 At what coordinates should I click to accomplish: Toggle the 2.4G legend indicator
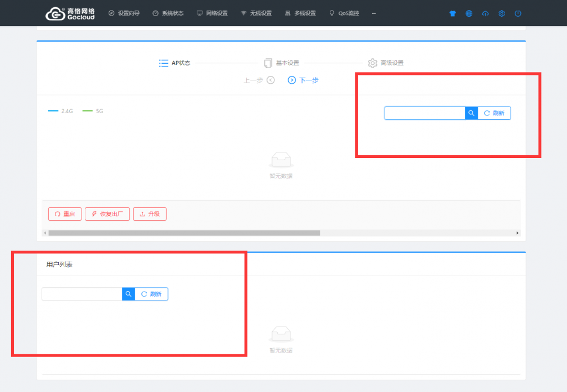[x=61, y=111]
